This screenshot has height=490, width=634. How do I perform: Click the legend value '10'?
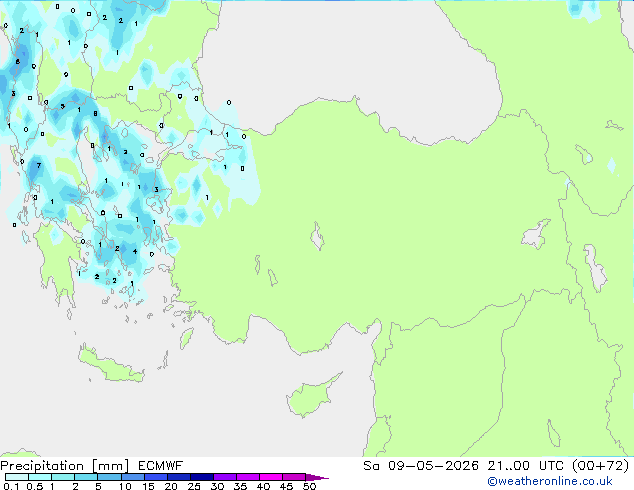[125, 486]
